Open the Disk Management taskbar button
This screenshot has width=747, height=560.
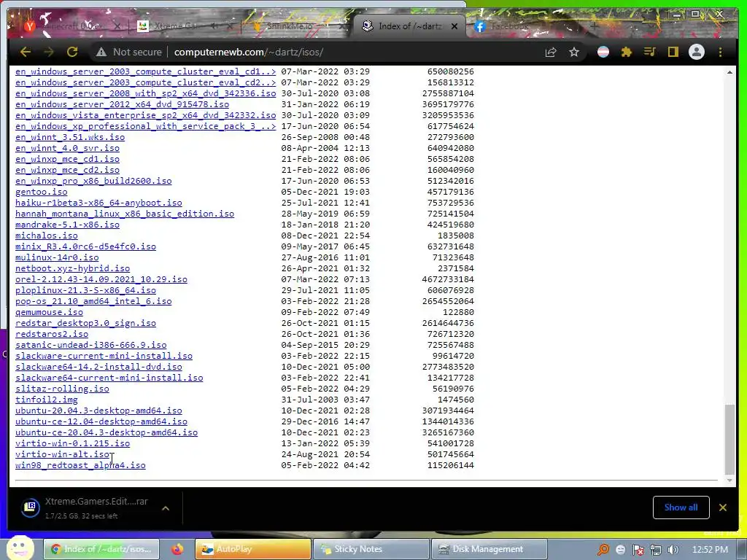point(489,549)
